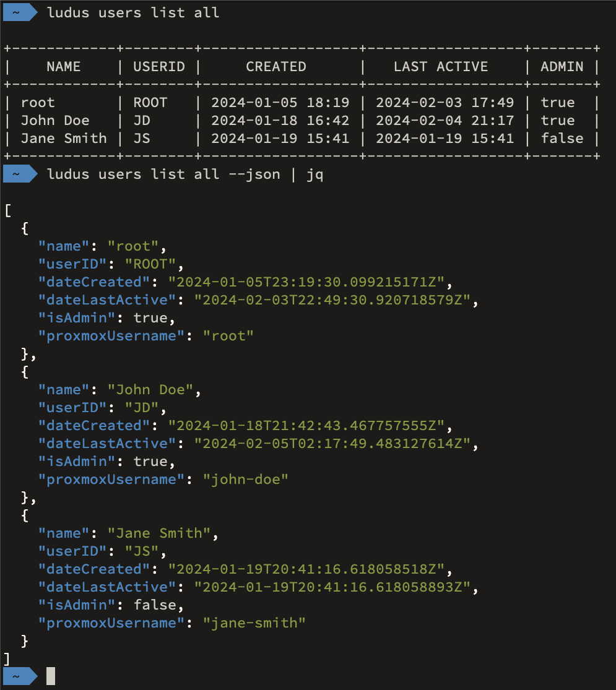Click the USERID column header
Viewport: 616px width, 690px height.
[159, 66]
